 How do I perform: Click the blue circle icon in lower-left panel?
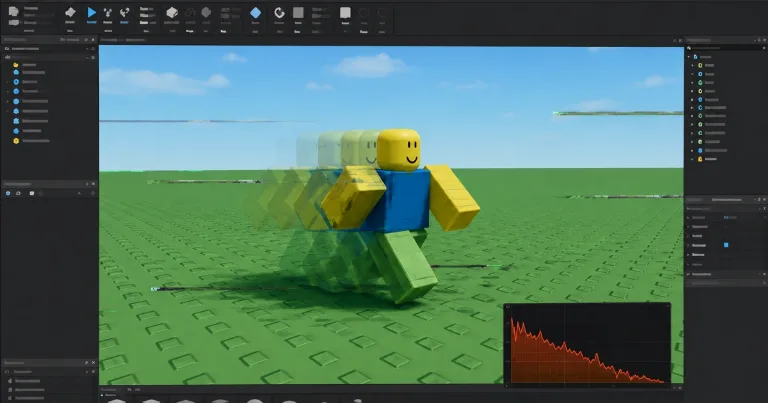coord(8,193)
